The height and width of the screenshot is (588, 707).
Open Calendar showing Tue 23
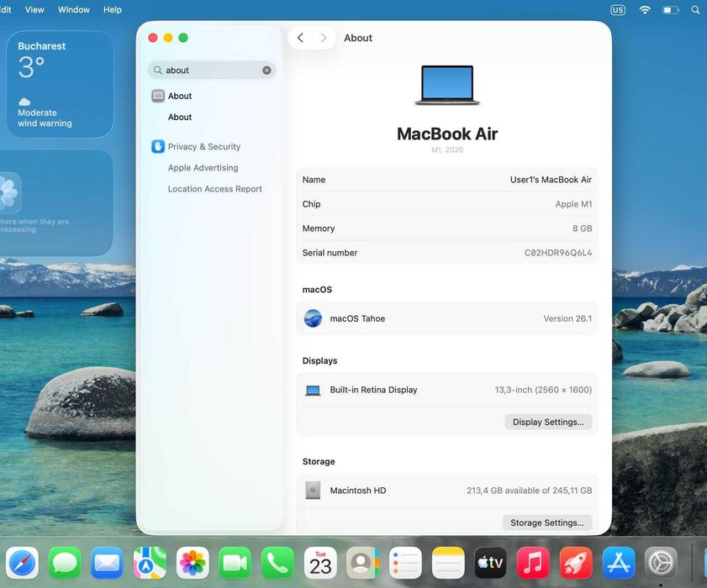[x=320, y=562]
